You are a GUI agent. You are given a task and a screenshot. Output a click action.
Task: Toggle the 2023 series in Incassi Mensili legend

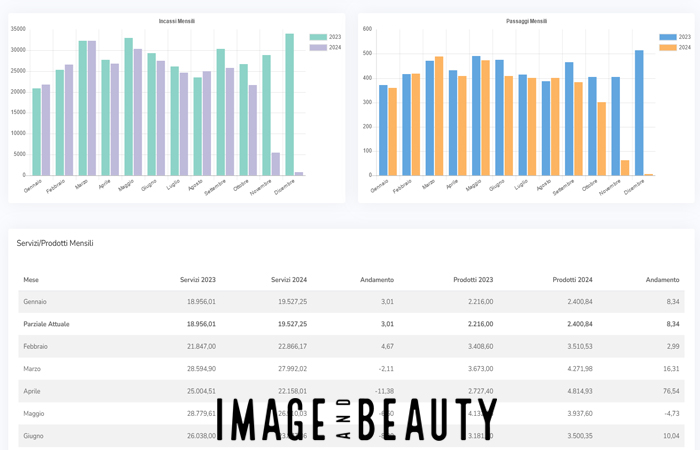pos(325,37)
